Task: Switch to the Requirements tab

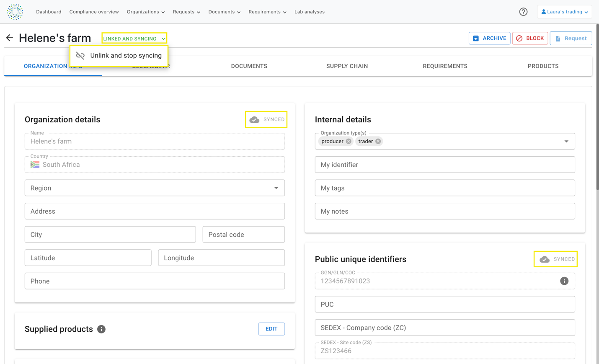Action: [x=445, y=66]
